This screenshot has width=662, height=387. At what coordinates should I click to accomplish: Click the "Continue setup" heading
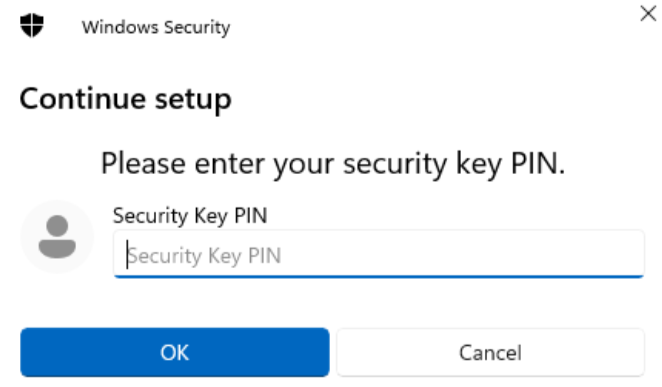pos(126,100)
